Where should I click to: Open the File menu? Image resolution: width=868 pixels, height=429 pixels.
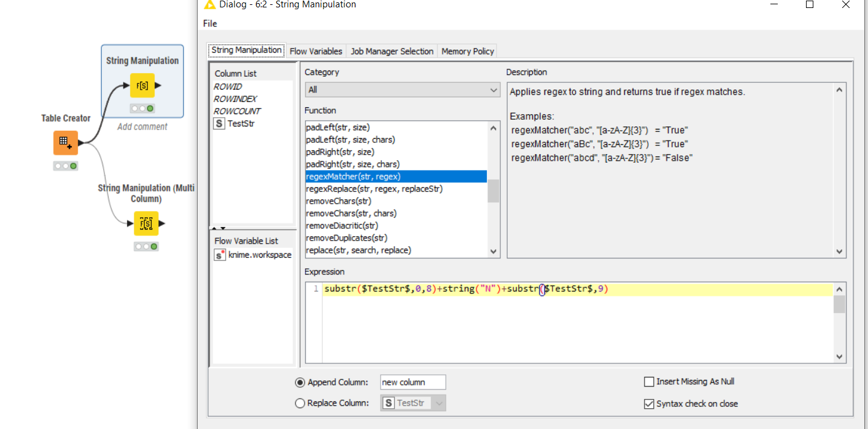[210, 23]
